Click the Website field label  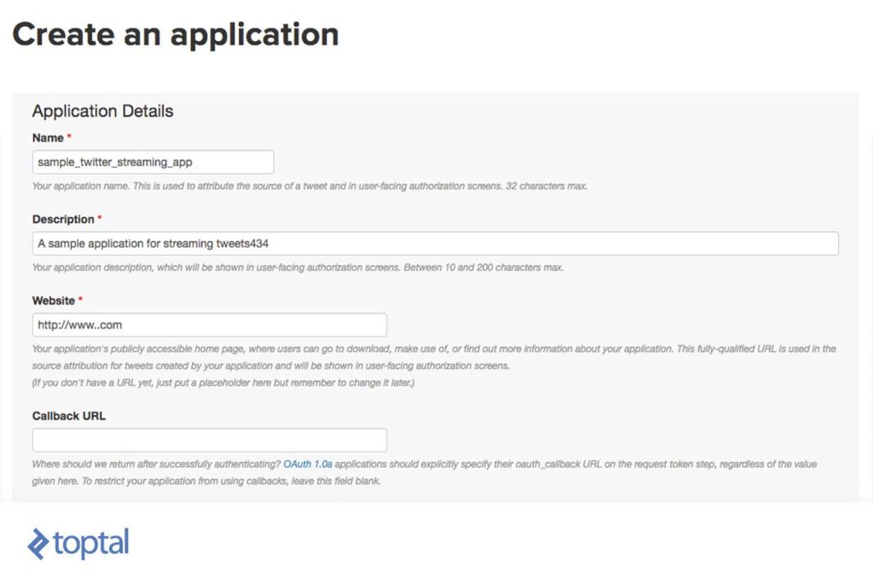click(x=53, y=300)
